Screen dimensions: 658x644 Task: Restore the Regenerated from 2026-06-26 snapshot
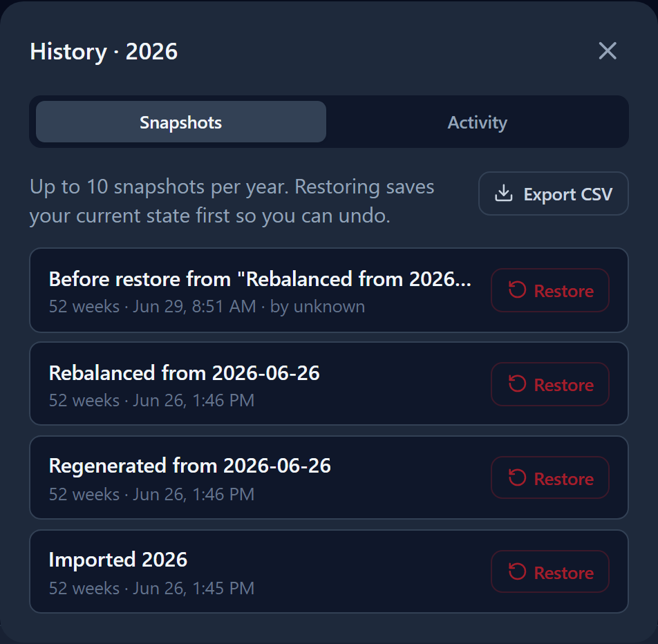pyautogui.click(x=549, y=478)
